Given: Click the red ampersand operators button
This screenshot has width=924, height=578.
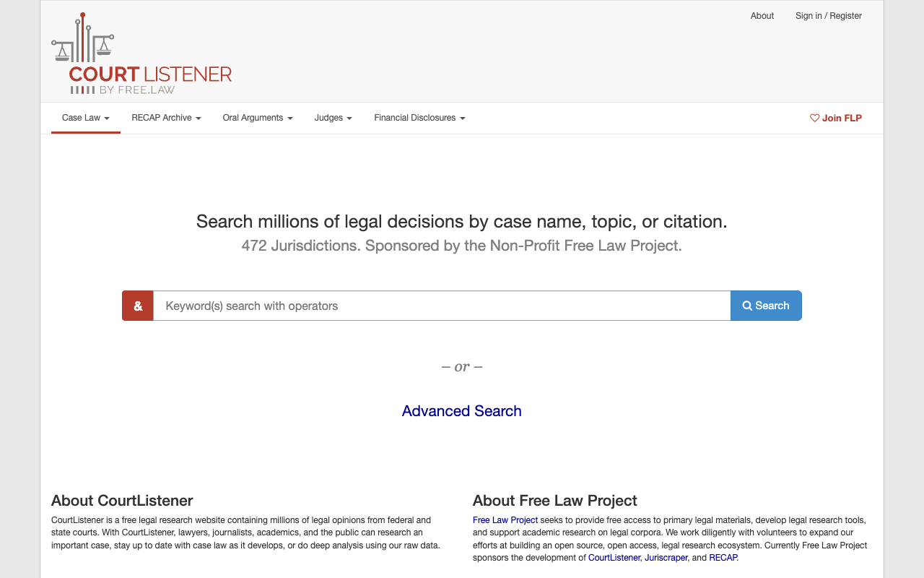Looking at the screenshot, I should coord(138,306).
